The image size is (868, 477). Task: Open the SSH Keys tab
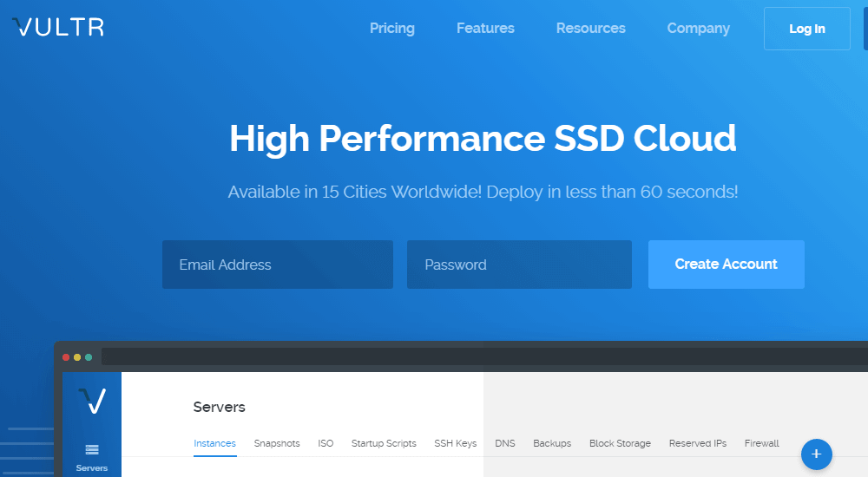coord(456,443)
